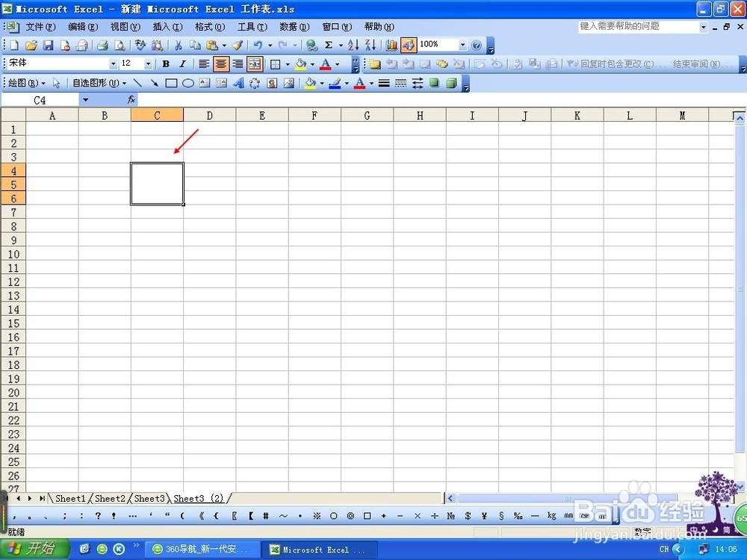Toggle bold formatting
The image size is (747, 560).
coord(166,63)
